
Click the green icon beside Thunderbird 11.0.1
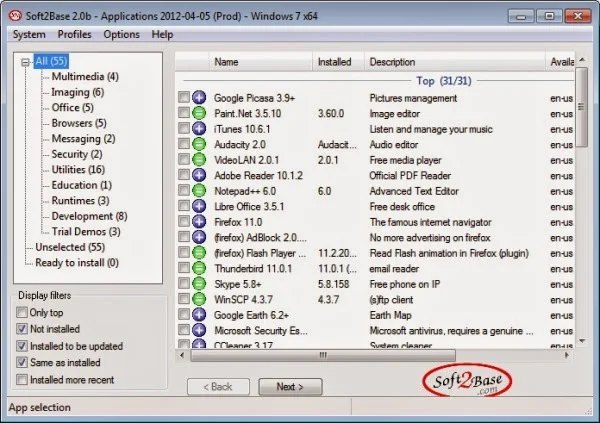pyautogui.click(x=199, y=268)
